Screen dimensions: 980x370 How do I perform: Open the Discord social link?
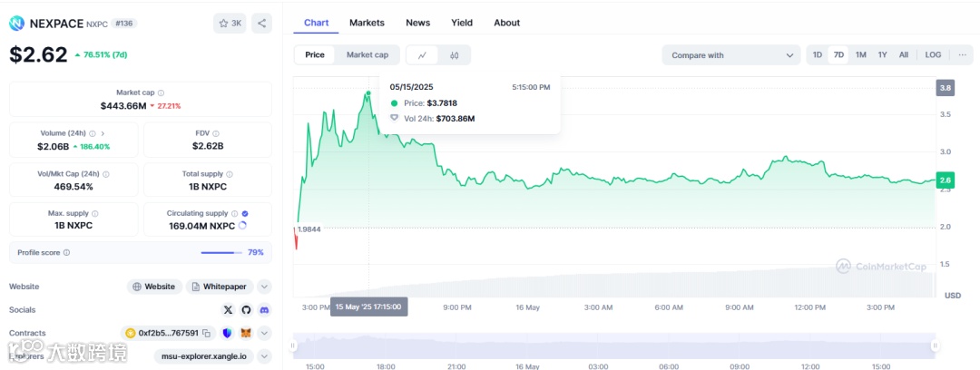pyautogui.click(x=264, y=310)
